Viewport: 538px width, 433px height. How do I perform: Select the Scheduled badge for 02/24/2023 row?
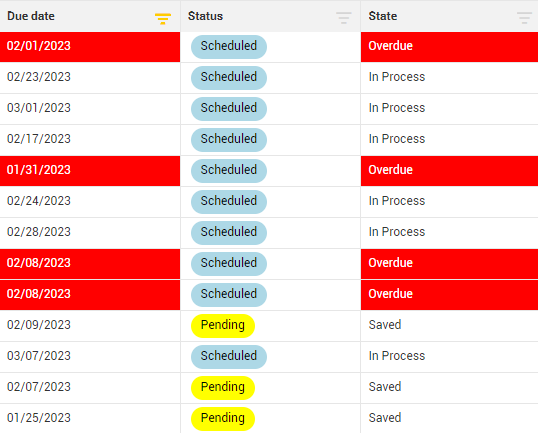pos(229,202)
